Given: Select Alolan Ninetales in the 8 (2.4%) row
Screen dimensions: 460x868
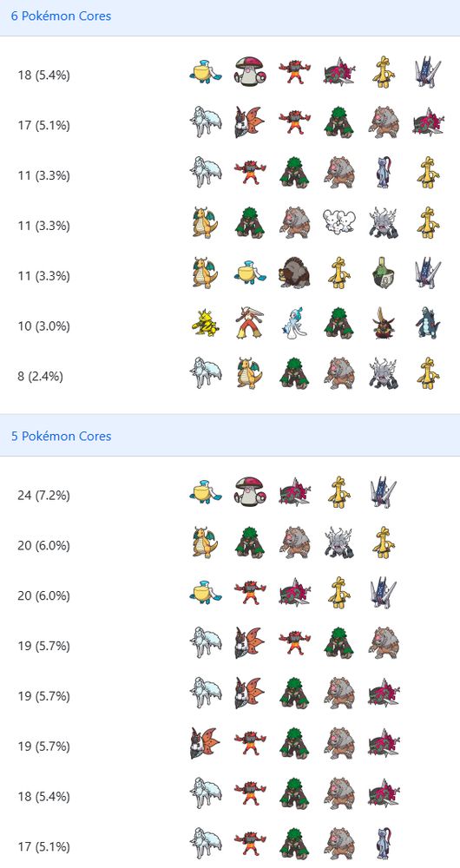Looking at the screenshot, I should [205, 372].
